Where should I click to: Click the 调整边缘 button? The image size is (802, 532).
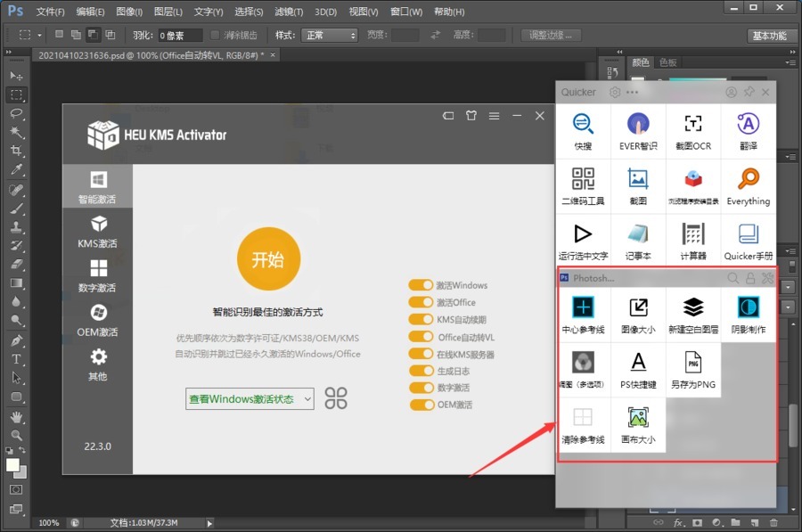tap(551, 36)
